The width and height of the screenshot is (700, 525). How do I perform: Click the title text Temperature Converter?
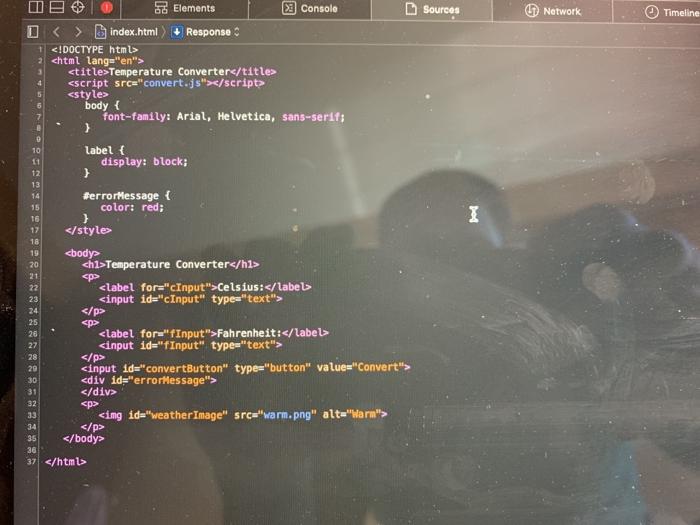(169, 72)
